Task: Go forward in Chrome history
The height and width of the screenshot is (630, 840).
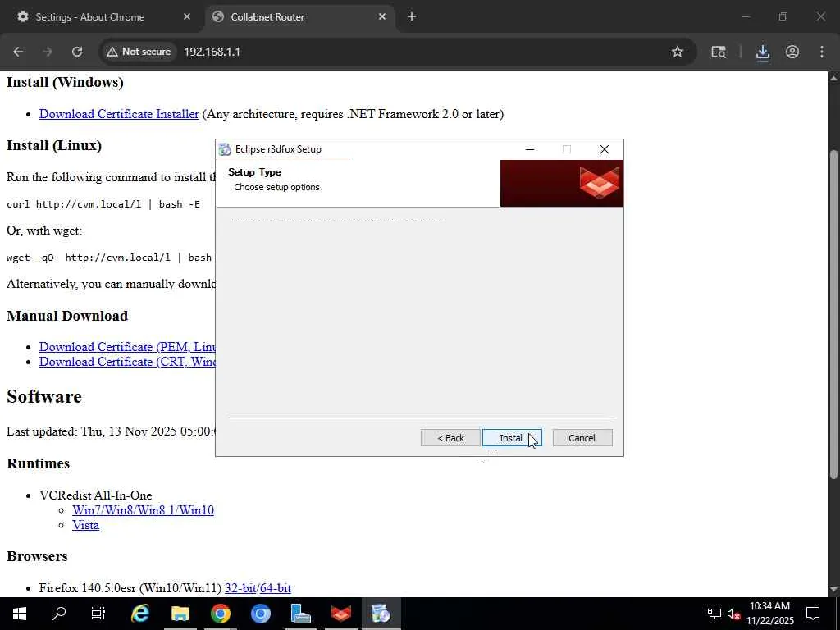Action: click(x=48, y=52)
